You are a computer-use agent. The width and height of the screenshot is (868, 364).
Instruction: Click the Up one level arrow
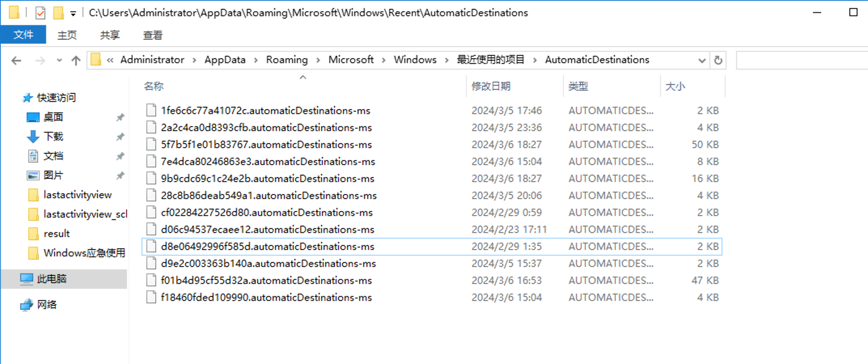click(x=76, y=61)
